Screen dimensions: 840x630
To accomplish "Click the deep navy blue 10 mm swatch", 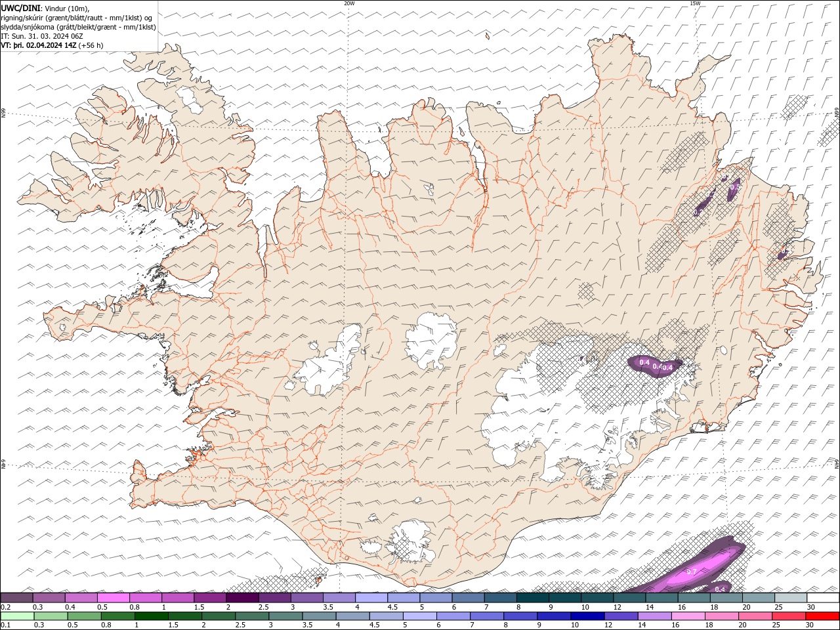I will click(x=587, y=616).
